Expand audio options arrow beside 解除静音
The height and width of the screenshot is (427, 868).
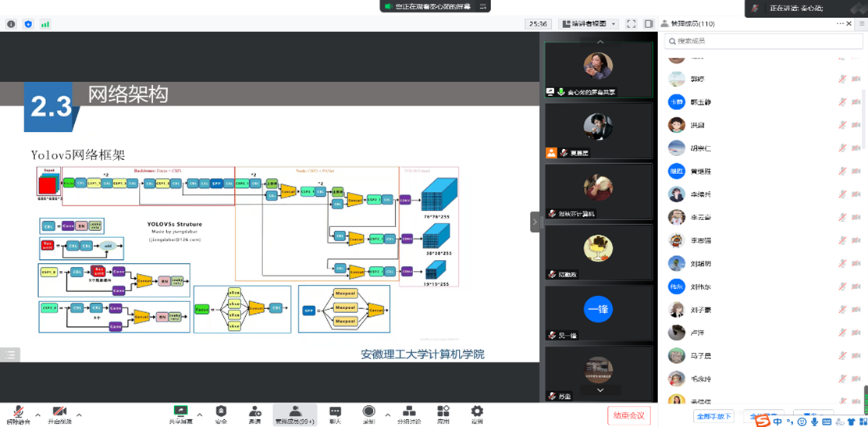pos(37,415)
